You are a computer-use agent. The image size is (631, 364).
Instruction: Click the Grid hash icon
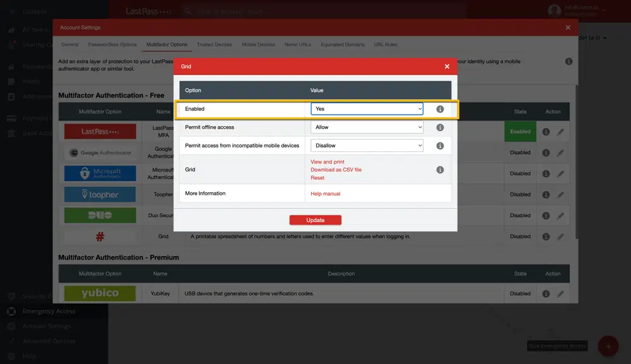click(x=100, y=237)
